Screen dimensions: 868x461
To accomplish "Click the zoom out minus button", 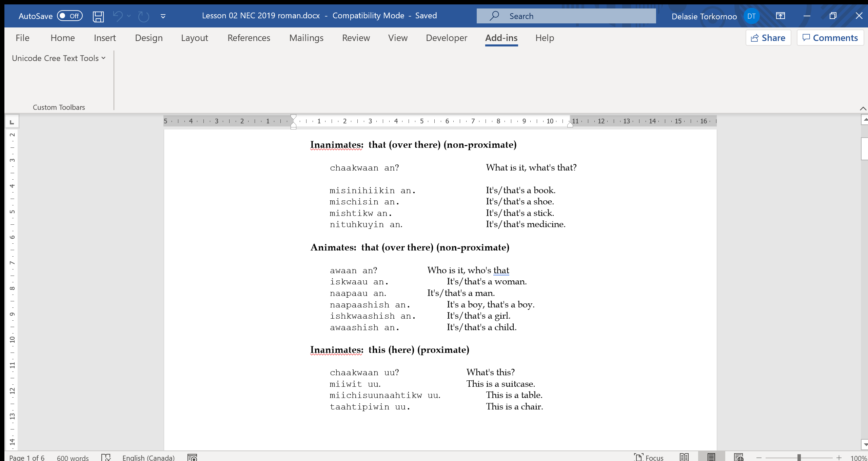I will (x=759, y=458).
